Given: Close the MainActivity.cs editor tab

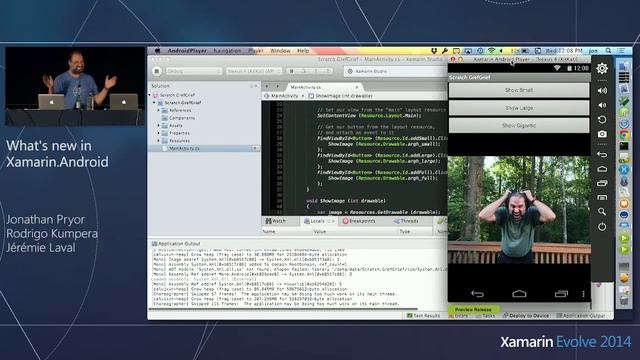Looking at the screenshot, I should [x=357, y=87].
